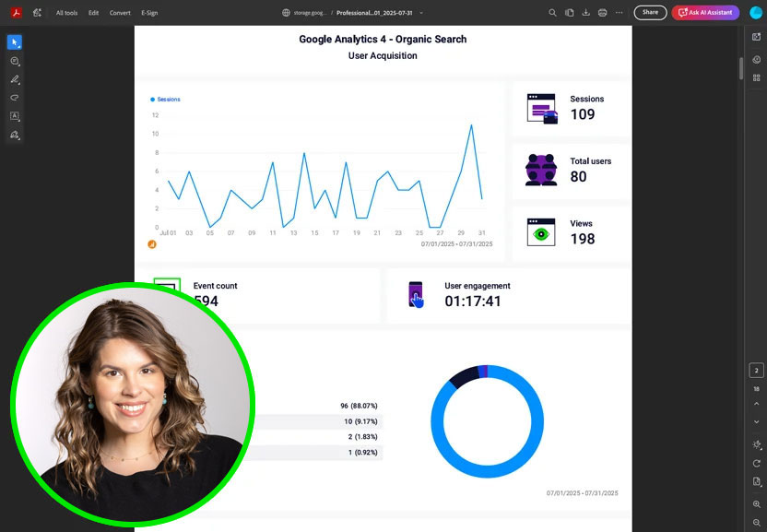Open the blue profile avatar
The image size is (767, 532).
[x=756, y=13]
